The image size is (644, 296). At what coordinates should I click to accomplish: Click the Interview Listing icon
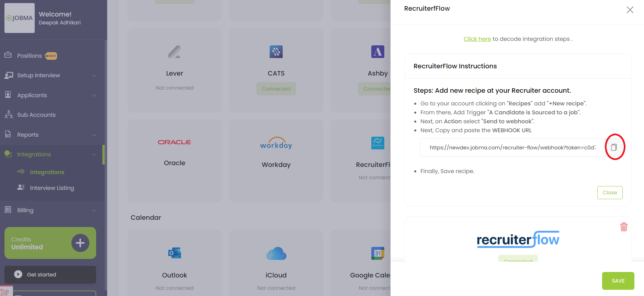[21, 187]
